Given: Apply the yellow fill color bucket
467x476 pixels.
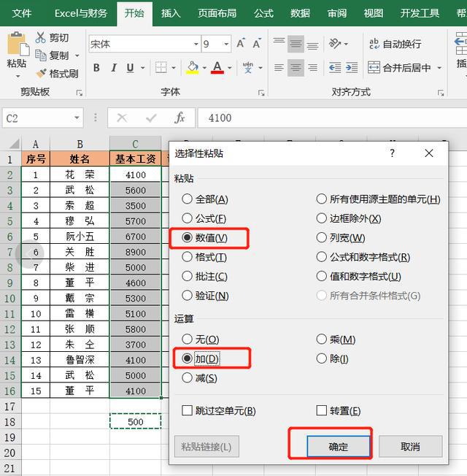Looking at the screenshot, I should (x=193, y=67).
